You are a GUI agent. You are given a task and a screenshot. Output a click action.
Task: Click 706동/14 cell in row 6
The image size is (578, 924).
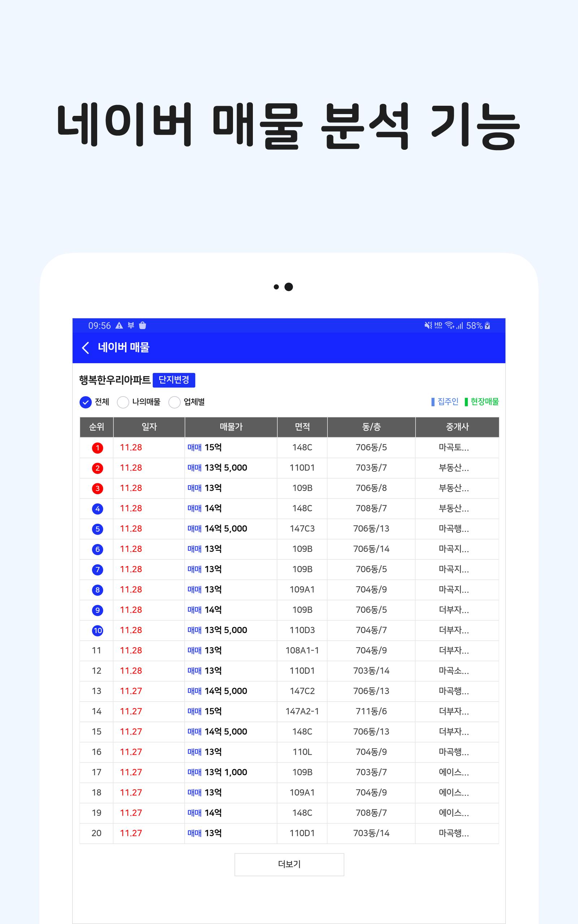pos(371,549)
